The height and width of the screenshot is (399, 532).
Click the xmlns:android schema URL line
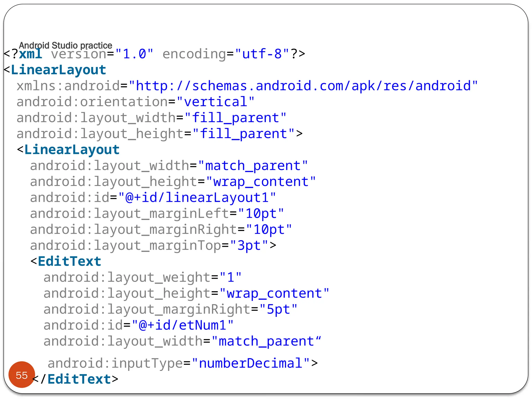(247, 86)
